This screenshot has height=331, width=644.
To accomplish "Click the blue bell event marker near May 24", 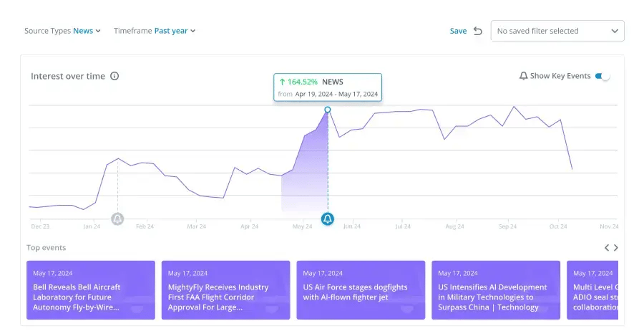I will [327, 219].
